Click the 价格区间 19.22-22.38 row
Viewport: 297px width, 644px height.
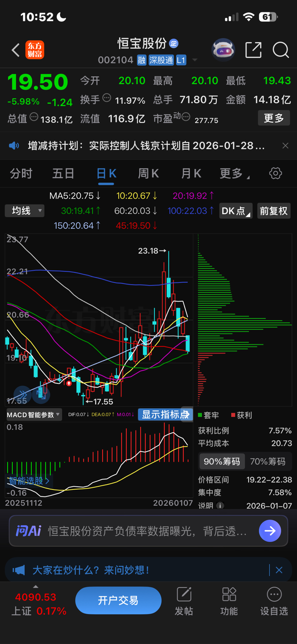(245, 480)
